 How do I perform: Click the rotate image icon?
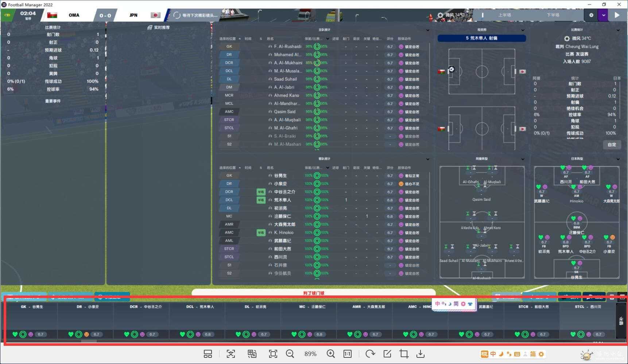[370, 354]
